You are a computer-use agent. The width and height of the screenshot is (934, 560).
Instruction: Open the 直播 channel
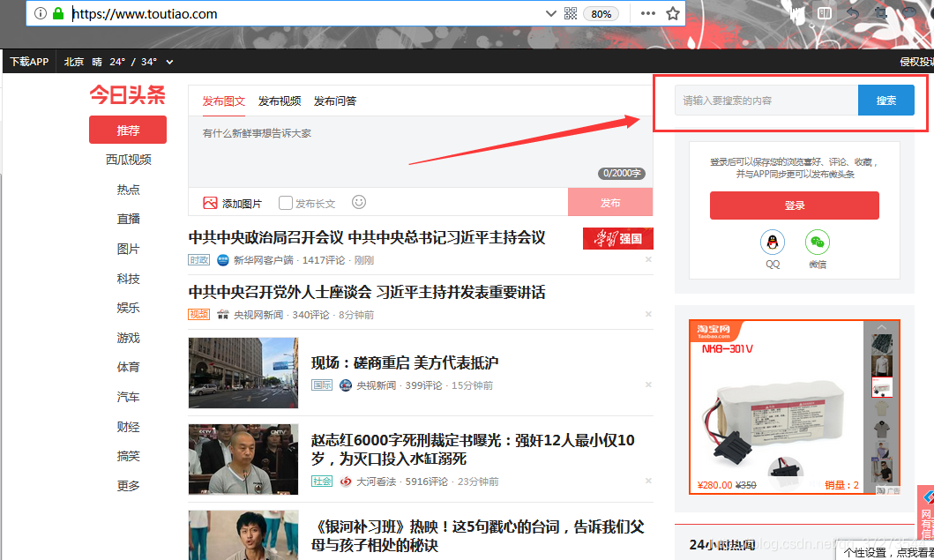point(128,219)
